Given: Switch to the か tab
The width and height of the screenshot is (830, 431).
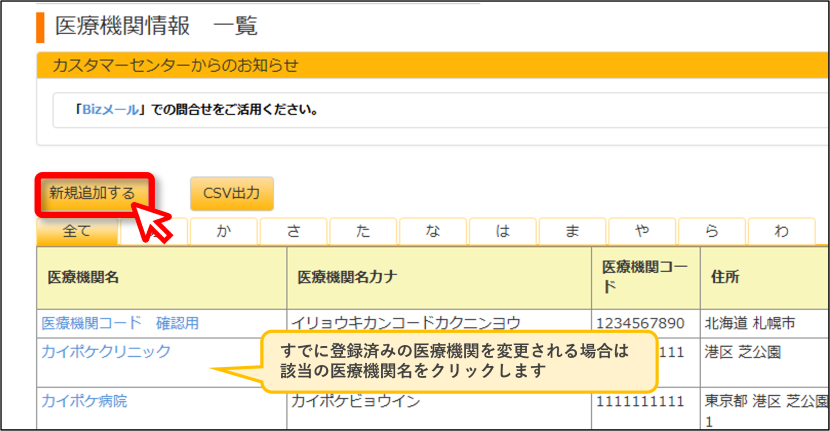Looking at the screenshot, I should tap(224, 231).
